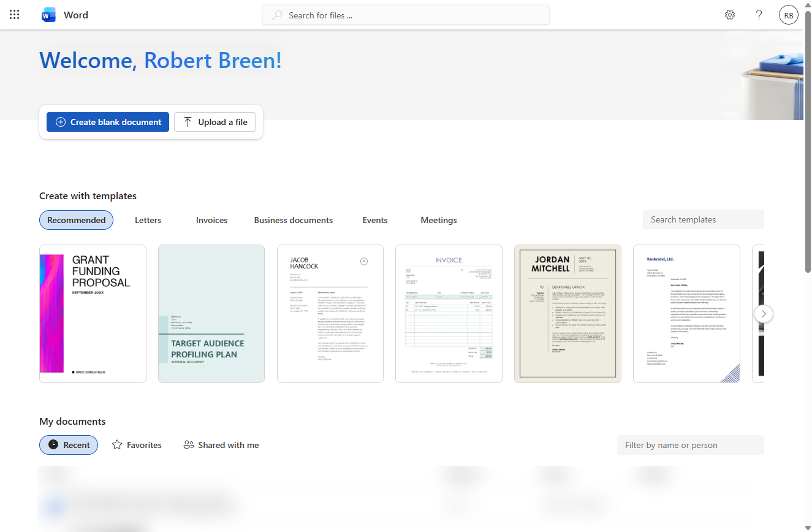
Task: Focus the Filter by name or person field
Action: [x=691, y=445]
